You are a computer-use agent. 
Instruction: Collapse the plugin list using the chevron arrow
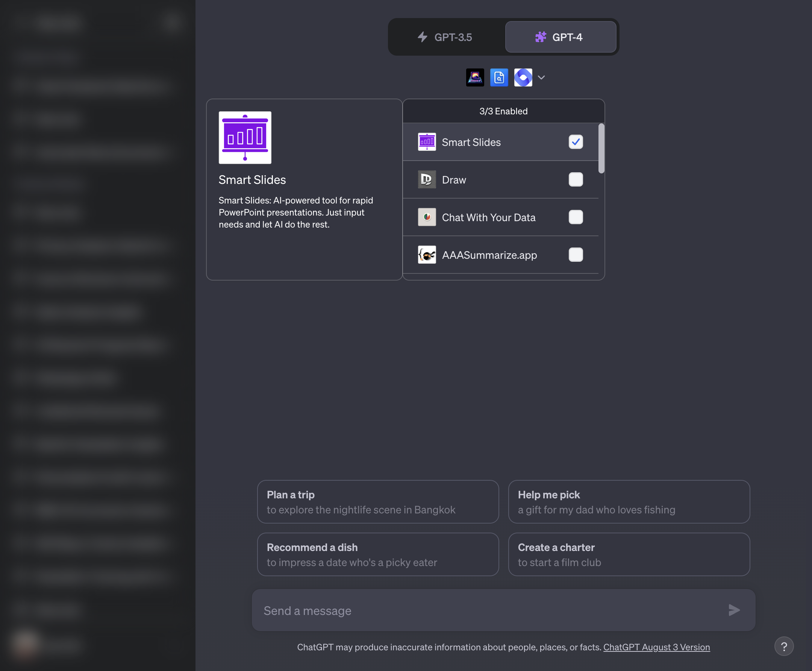[541, 78]
